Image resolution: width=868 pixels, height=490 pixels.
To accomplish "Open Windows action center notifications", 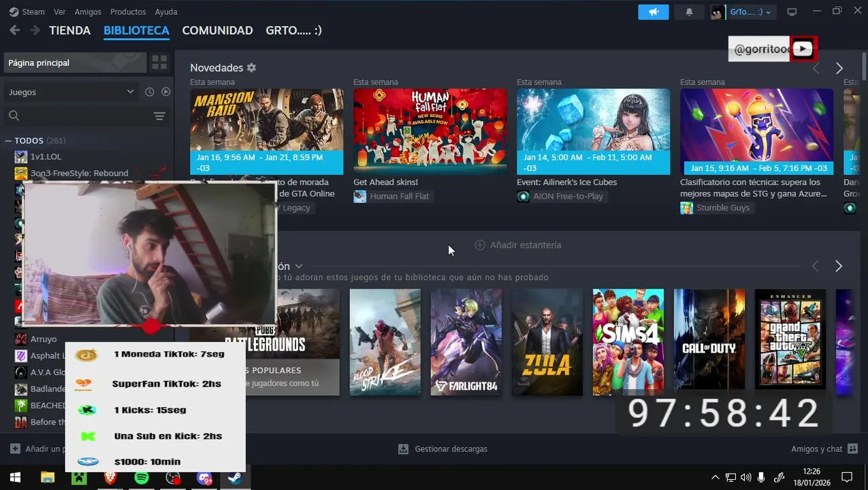I will click(x=847, y=478).
